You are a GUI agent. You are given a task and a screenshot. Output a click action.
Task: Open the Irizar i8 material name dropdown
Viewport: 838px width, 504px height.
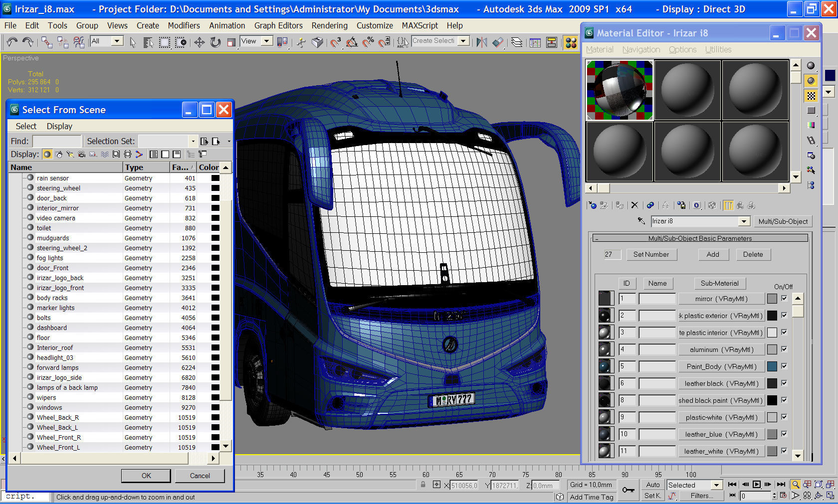click(744, 221)
